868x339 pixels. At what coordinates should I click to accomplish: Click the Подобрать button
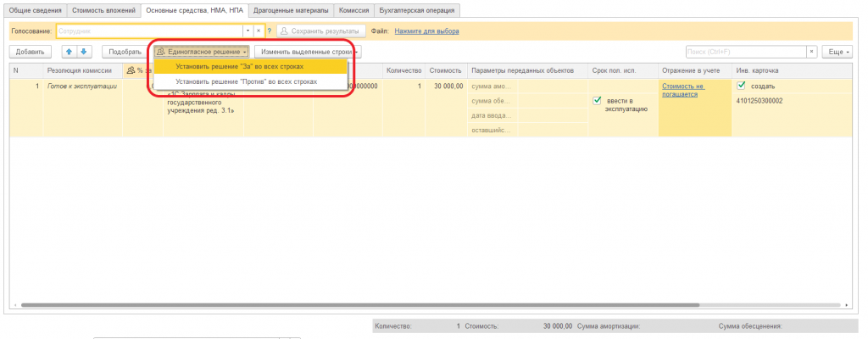point(125,52)
